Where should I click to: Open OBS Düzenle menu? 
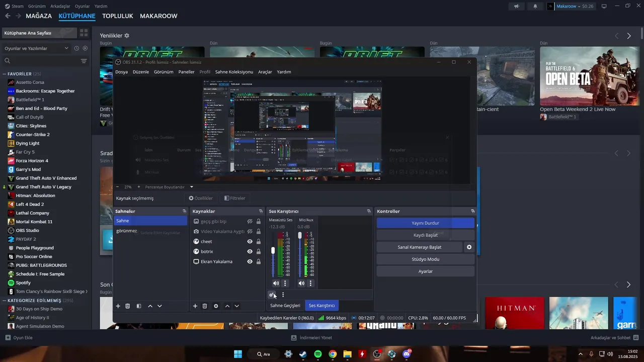[x=141, y=72]
